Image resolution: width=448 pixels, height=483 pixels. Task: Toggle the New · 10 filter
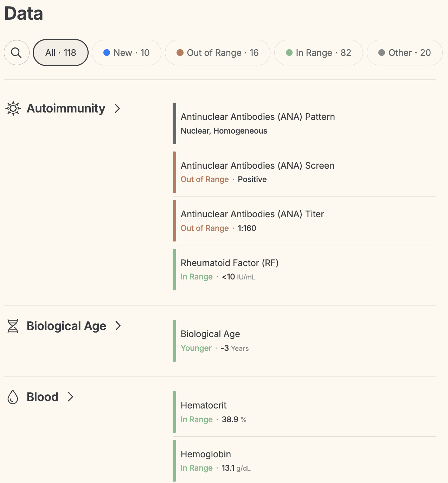[x=126, y=52]
